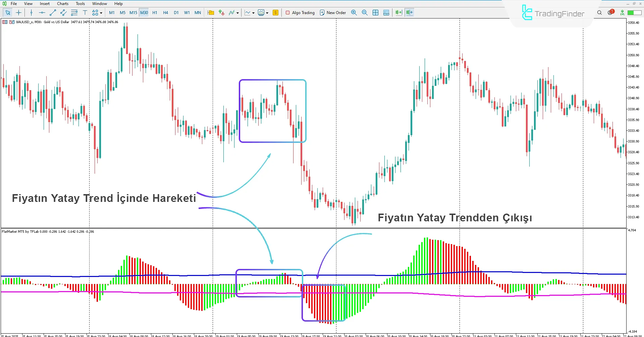Expand the indicators dropdown arrow
The height and width of the screenshot is (337, 644).
point(237,12)
